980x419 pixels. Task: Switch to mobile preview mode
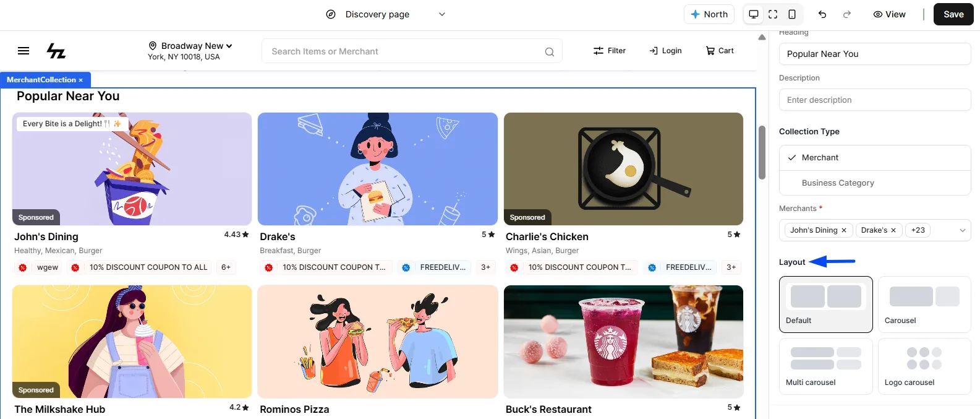click(x=792, y=14)
